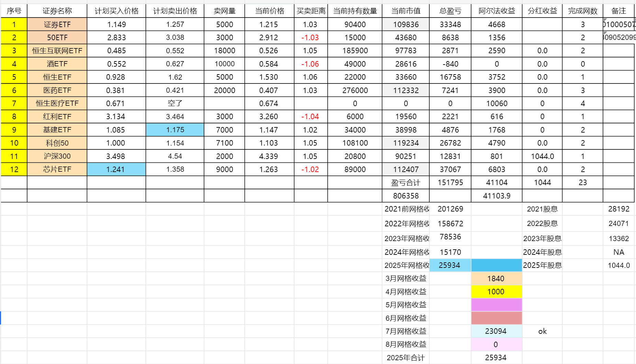Click the 空了 cell in 恒生医疗ETF row
The width and height of the screenshot is (636, 364).
pyautogui.click(x=175, y=103)
